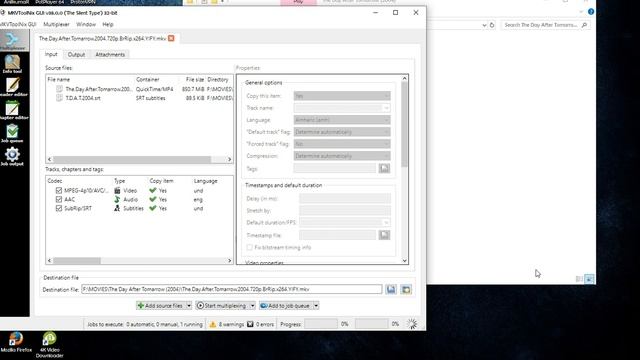This screenshot has height=360, width=640.
Task: Launch Mozilla Firefox desktop shortcut
Action: click(x=16, y=342)
